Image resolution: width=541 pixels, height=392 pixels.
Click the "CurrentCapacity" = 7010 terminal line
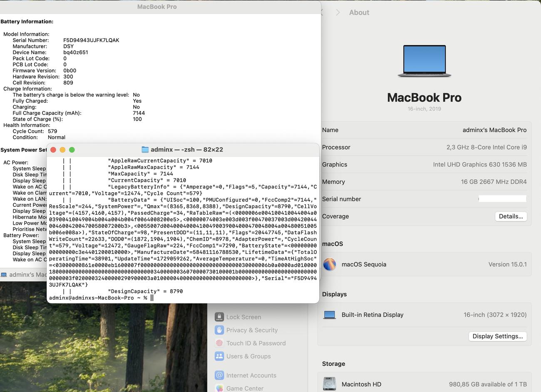point(147,180)
